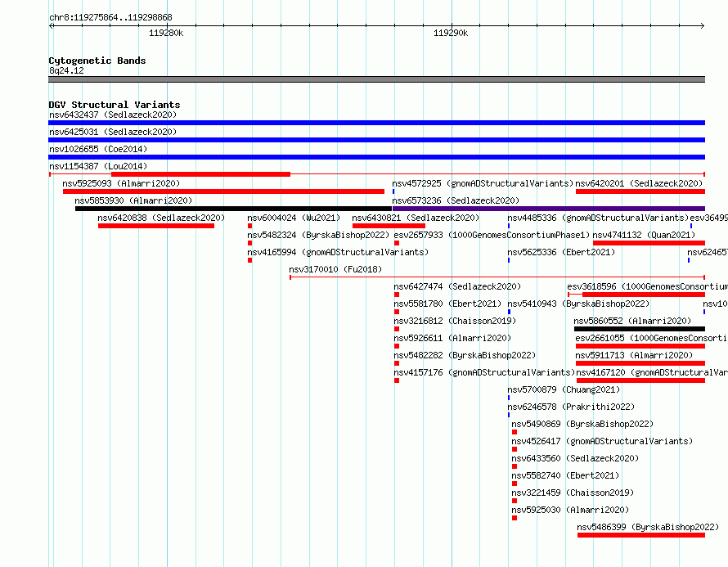This screenshot has height=567, width=728.
Task: Click esv2657933 (1000GenomesConsortiumPhase1) label
Action: 492,235
